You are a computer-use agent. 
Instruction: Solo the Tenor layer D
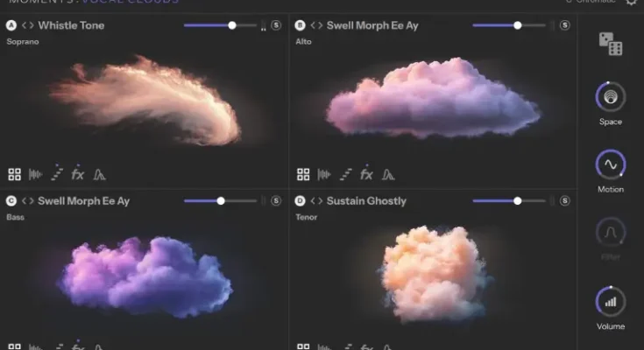[x=564, y=200]
